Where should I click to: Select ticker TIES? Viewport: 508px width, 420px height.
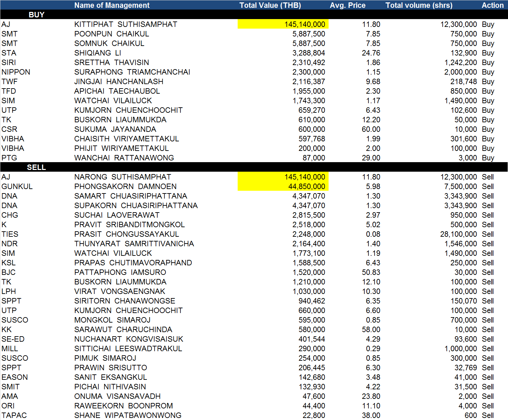10,234
